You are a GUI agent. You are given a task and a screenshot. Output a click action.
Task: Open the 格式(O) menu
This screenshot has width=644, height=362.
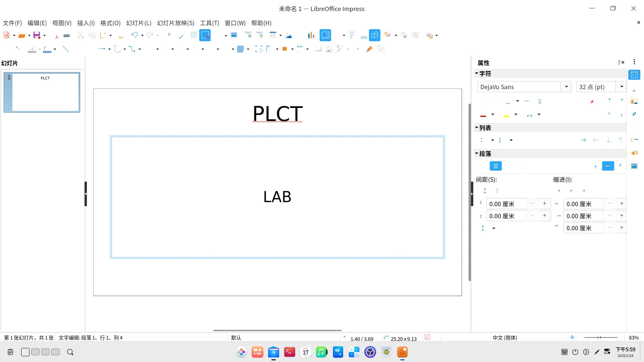pos(110,23)
